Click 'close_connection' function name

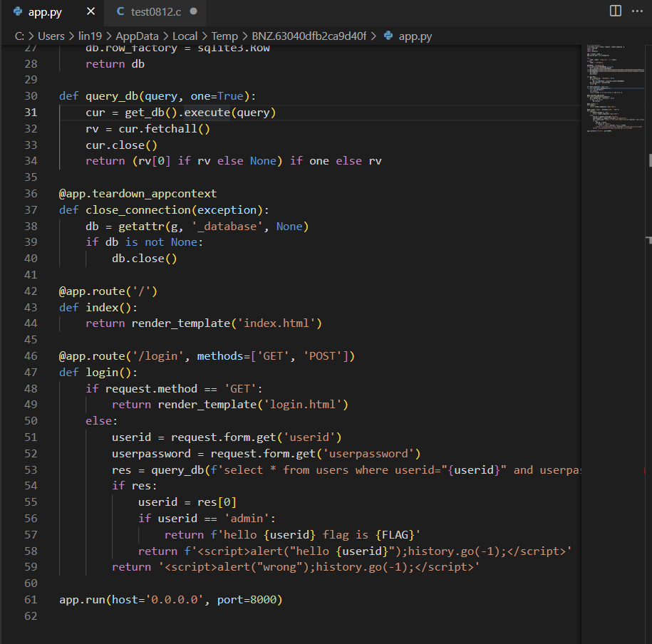pyautogui.click(x=138, y=209)
